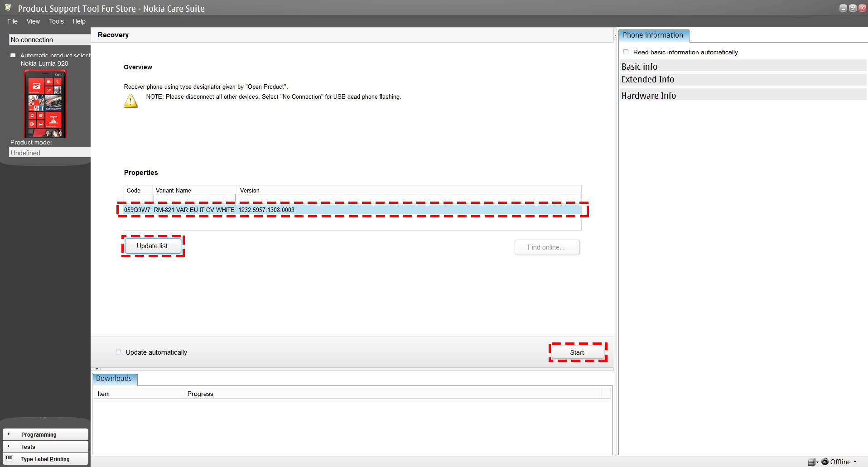Expand the Hardware Info section
The height and width of the screenshot is (467, 868).
point(743,96)
